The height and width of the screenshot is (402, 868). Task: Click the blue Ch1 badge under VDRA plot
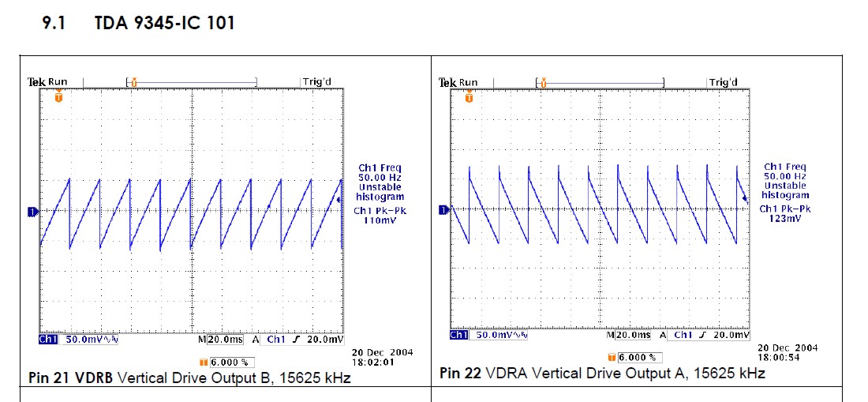(x=458, y=336)
